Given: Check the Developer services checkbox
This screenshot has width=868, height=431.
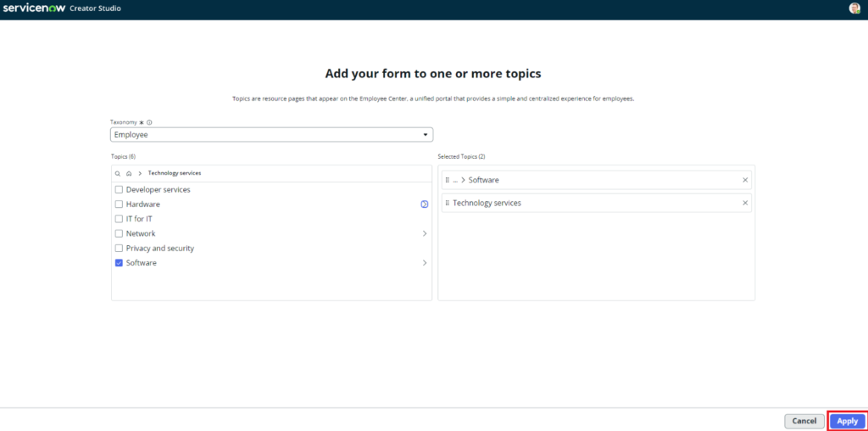Looking at the screenshot, I should 120,190.
